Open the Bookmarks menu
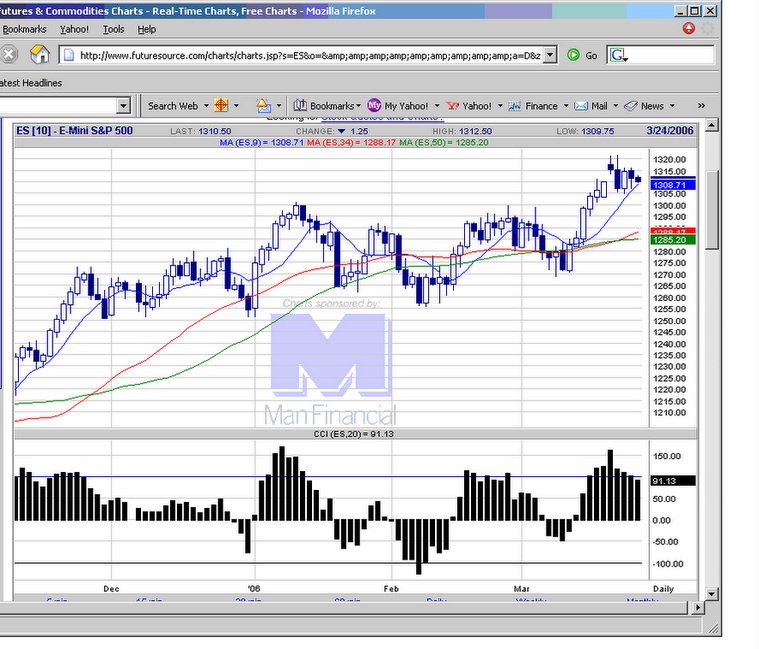Viewport: 759px width, 649px height. point(24,30)
